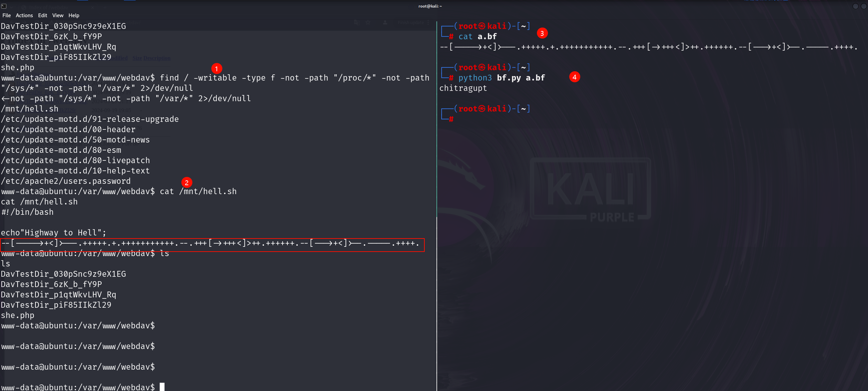Open the Actions menu
The height and width of the screenshot is (391, 868).
pos(24,15)
